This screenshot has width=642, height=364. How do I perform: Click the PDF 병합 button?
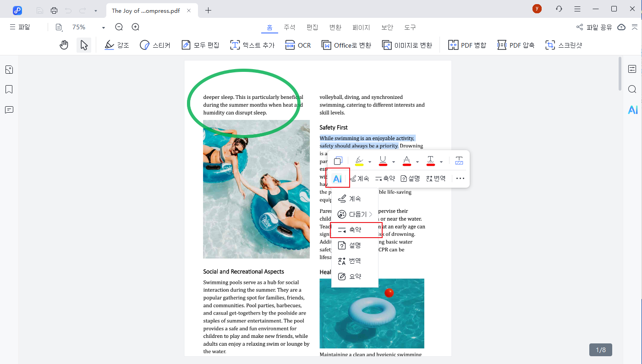(466, 45)
